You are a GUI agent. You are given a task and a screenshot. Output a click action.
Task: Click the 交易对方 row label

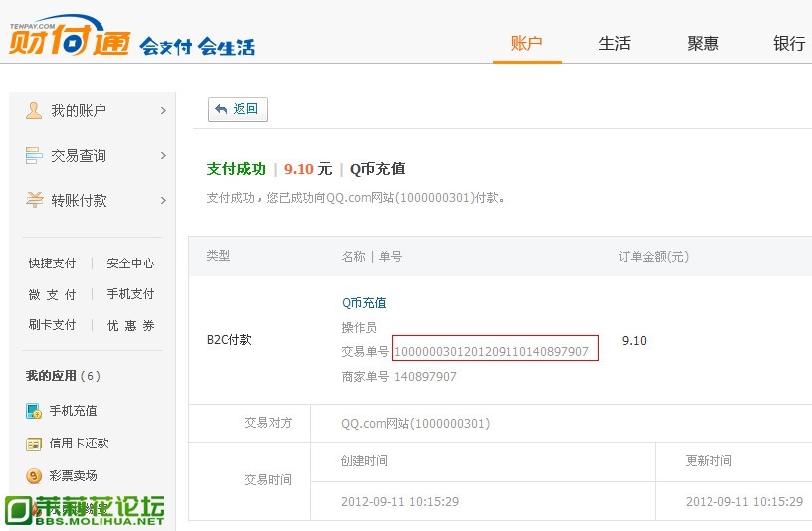tap(268, 423)
